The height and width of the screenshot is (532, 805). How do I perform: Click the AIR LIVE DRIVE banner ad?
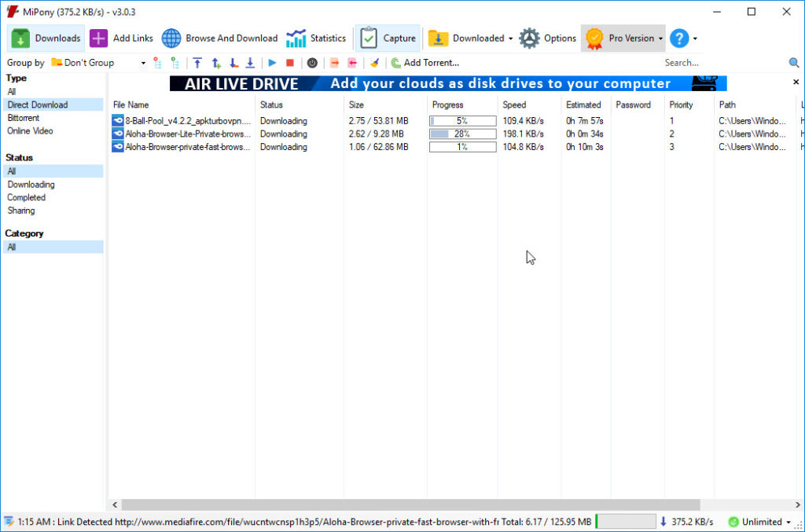point(447,83)
